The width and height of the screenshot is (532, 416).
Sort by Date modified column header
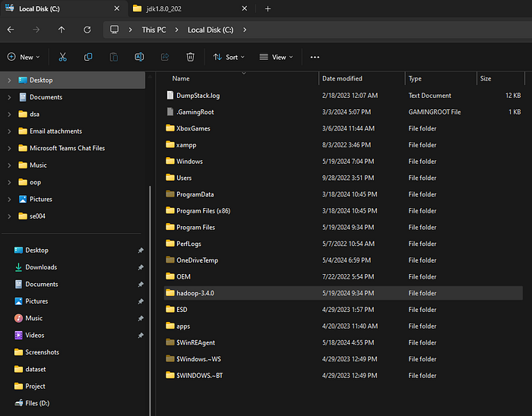coord(342,79)
